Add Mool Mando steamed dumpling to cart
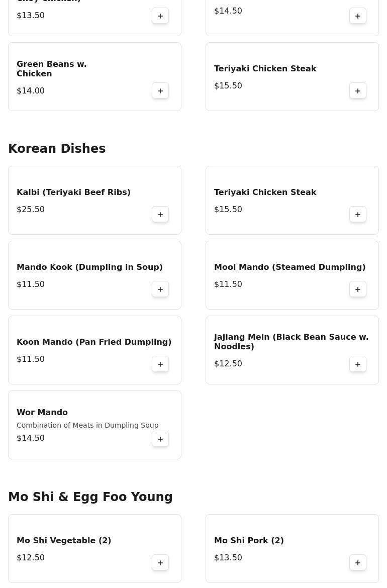Screen dimensions: 387x588 (x=358, y=289)
